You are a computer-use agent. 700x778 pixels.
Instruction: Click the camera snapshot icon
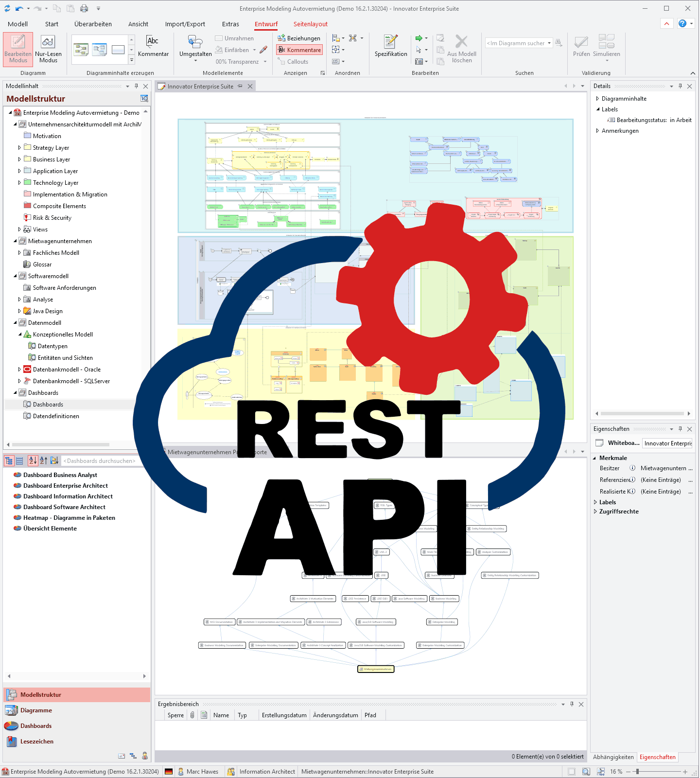pos(419,62)
